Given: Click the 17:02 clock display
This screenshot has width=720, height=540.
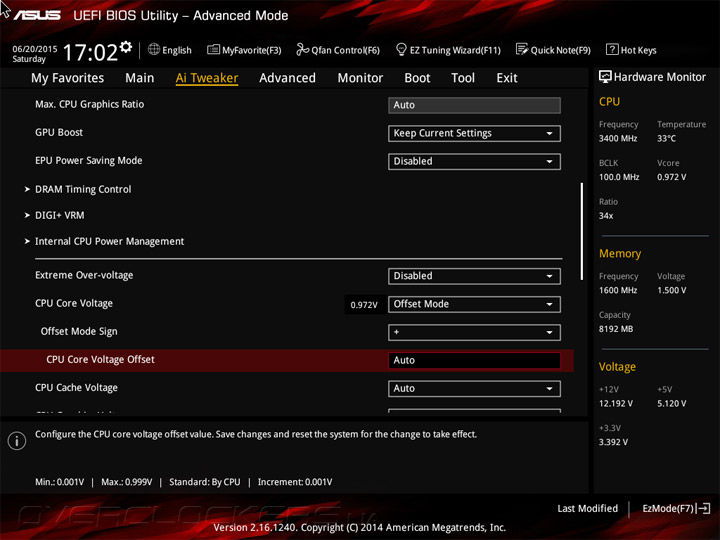Looking at the screenshot, I should pos(90,52).
